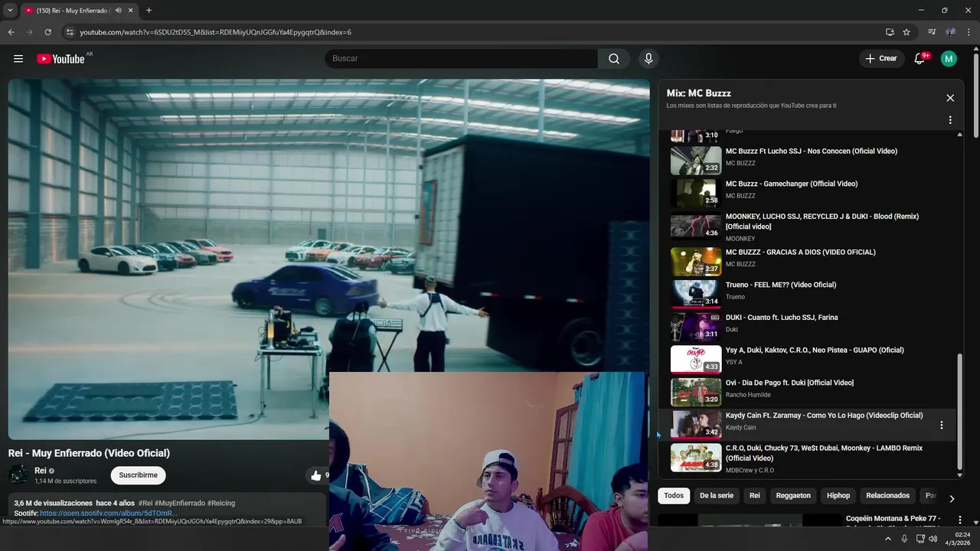Like the video with thumbs up

pos(316,475)
